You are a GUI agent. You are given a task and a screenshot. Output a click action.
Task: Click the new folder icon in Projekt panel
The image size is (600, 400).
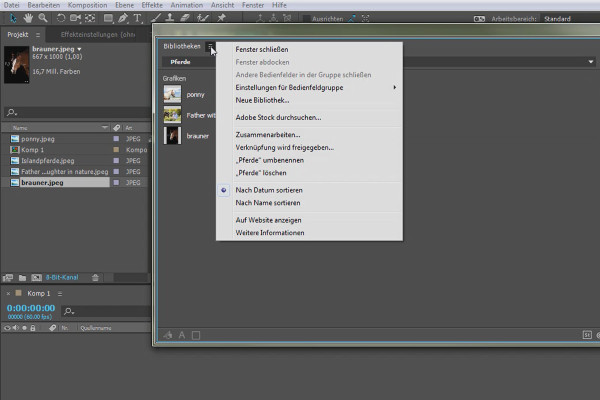(22, 278)
